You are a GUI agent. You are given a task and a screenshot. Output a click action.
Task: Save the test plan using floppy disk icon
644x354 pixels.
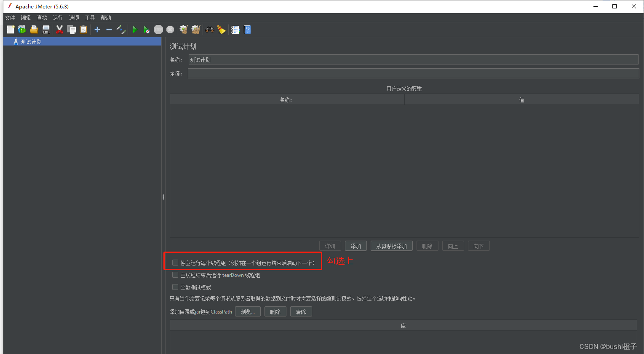pos(46,29)
